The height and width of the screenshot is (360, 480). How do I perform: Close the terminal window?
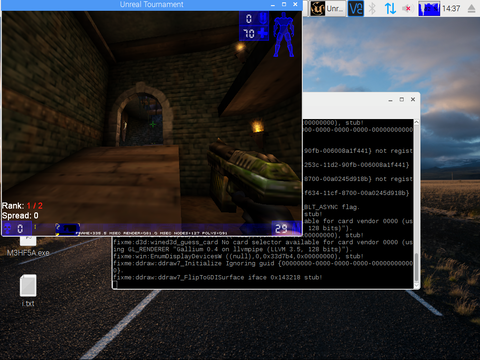413,99
